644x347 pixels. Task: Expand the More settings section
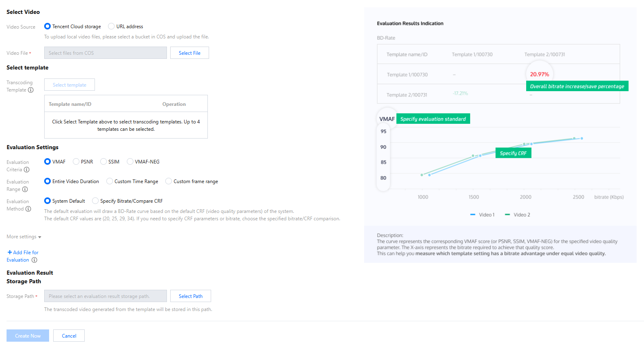[24, 237]
